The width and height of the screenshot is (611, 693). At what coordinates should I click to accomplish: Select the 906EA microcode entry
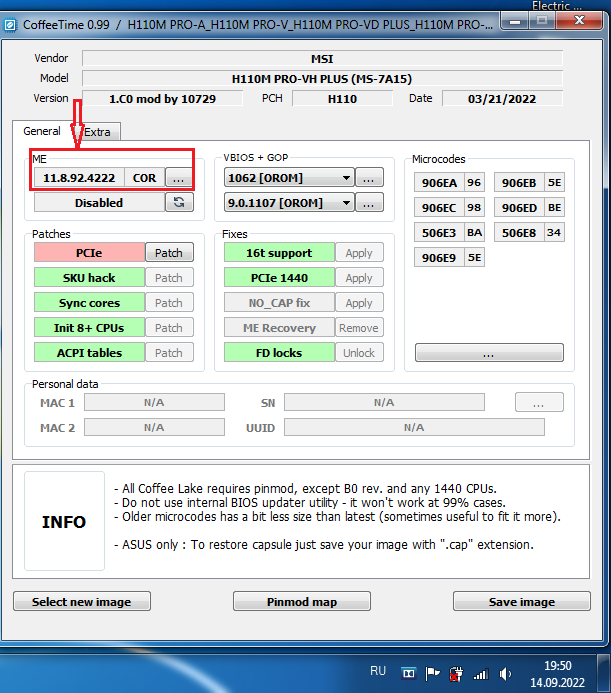click(449, 183)
